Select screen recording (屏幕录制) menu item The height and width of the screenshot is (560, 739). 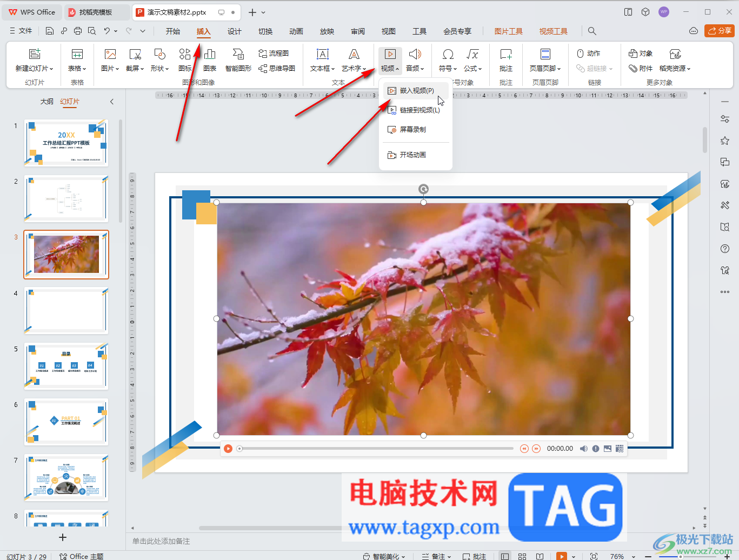(416, 130)
